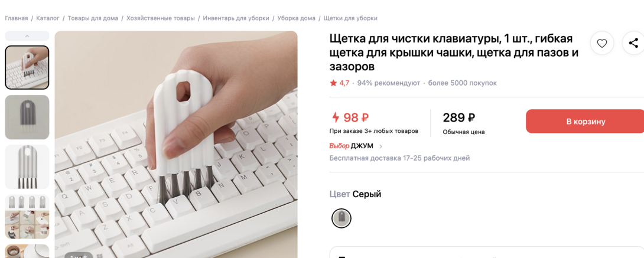Select third thumbnail of standalone brush
This screenshot has width=644, height=258.
pos(27,167)
